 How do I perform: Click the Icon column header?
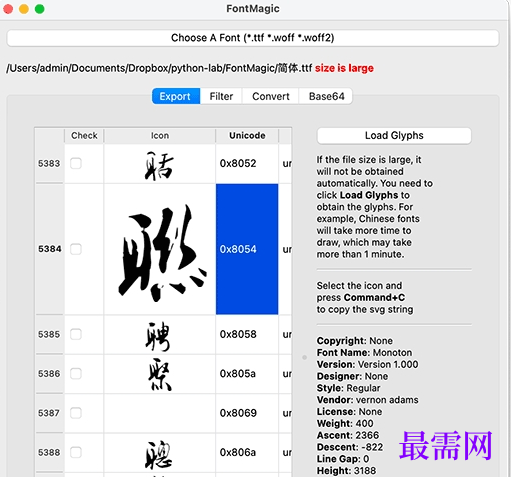(160, 135)
